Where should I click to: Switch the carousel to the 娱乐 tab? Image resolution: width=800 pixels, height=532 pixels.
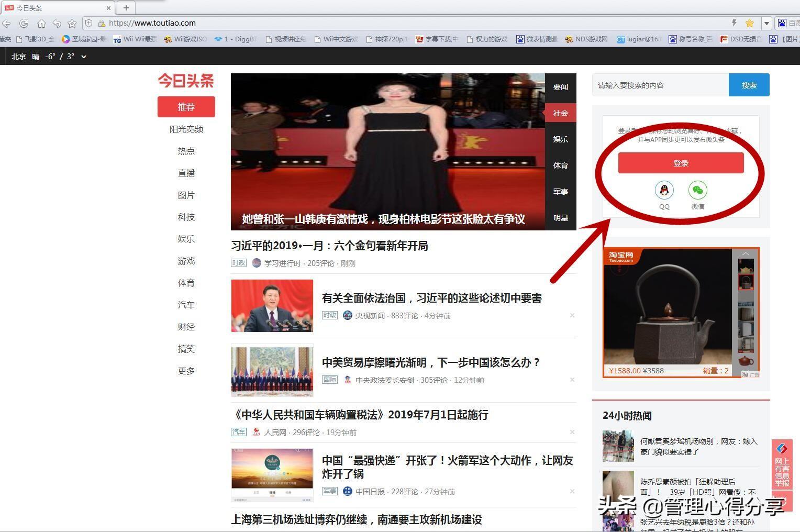tap(560, 139)
